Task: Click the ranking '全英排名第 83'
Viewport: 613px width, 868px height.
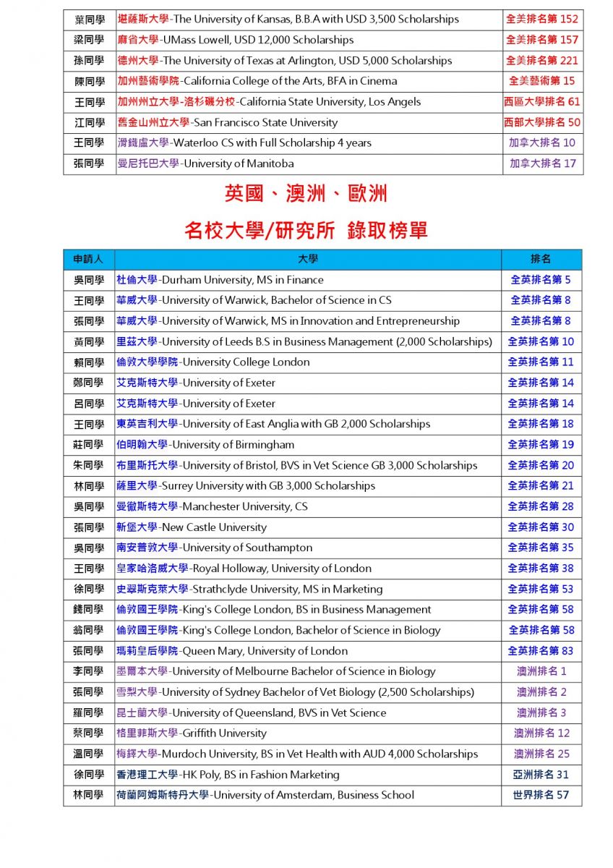Action: tap(541, 651)
